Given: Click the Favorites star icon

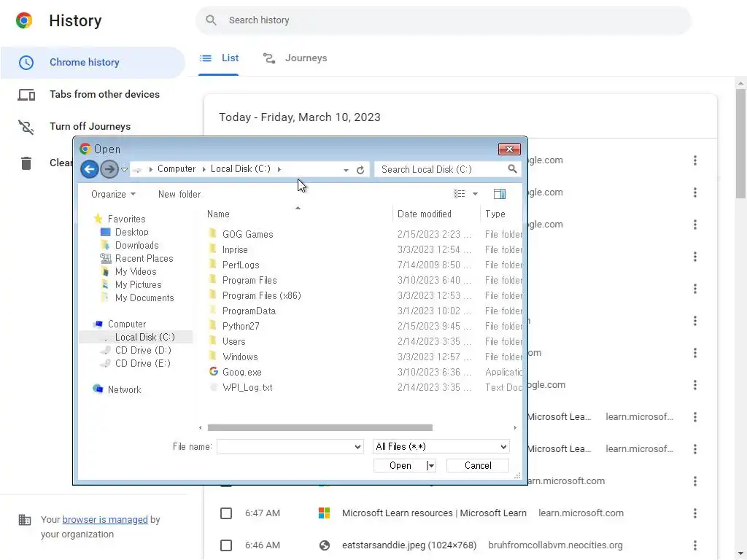Looking at the screenshot, I should point(98,219).
